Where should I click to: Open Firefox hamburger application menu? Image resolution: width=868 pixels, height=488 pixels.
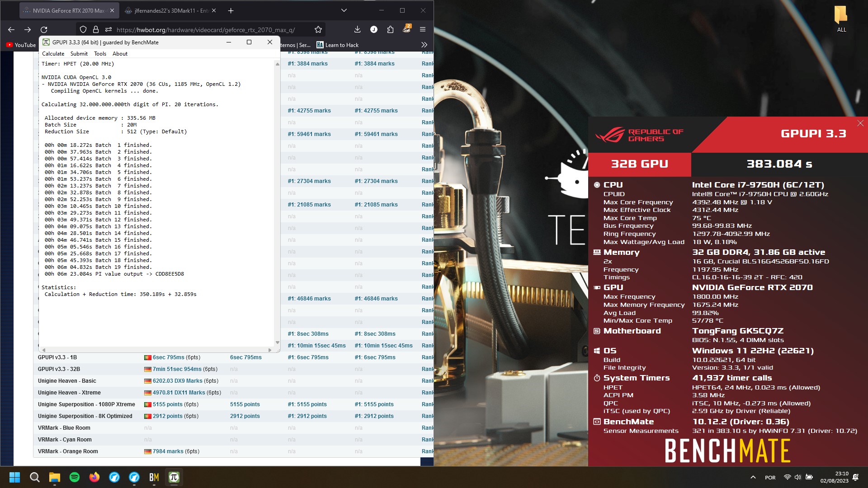(423, 29)
